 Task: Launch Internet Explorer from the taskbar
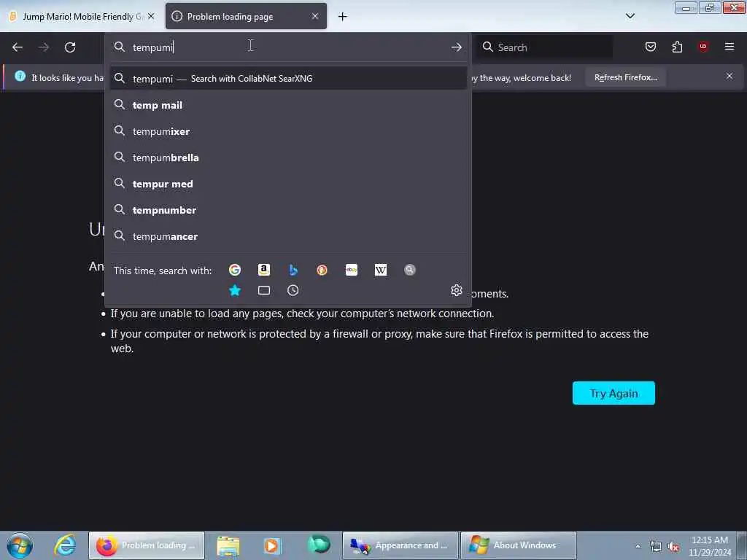pyautogui.click(x=65, y=545)
